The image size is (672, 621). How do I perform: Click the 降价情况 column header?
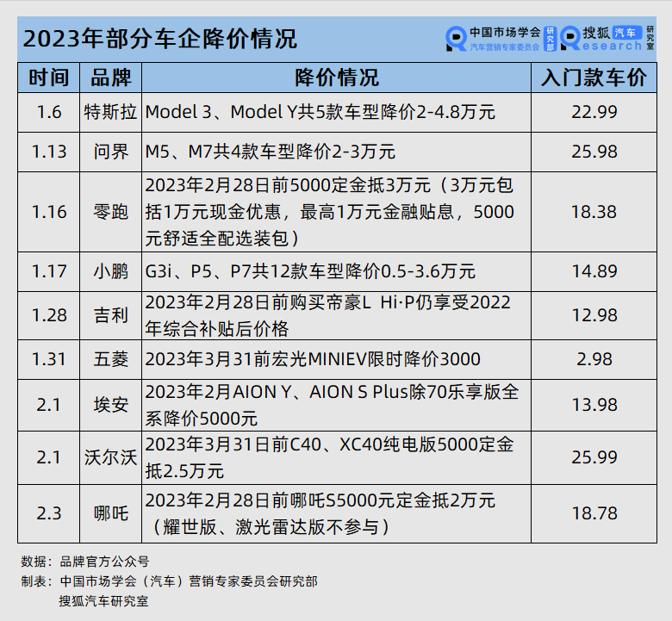[x=336, y=78]
